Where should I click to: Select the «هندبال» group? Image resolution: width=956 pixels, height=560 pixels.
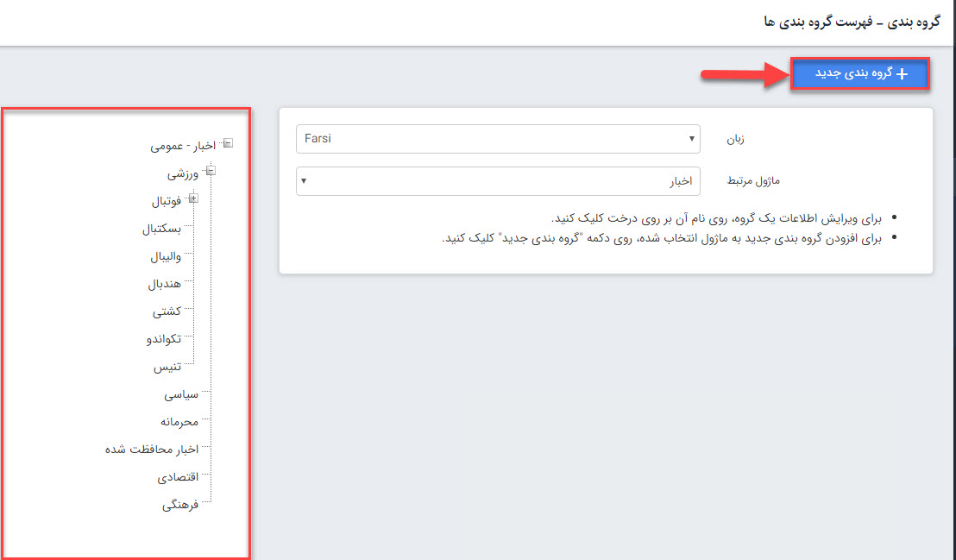coord(164,285)
